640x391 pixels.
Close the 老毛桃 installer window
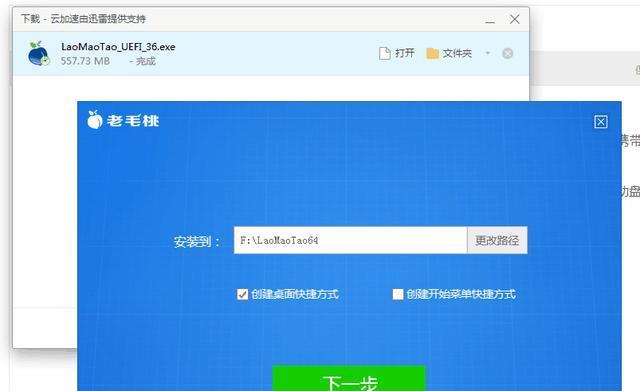[x=600, y=122]
